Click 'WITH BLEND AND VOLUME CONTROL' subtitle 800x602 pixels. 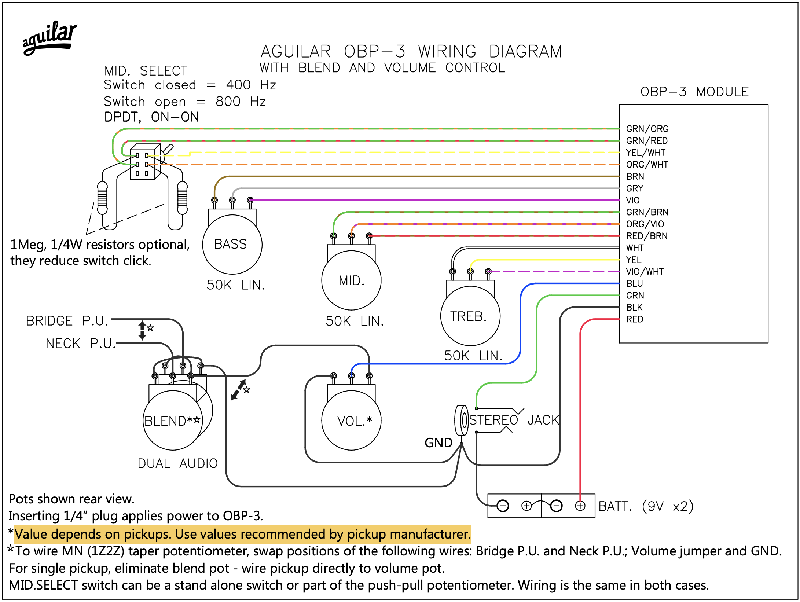pos(382,67)
